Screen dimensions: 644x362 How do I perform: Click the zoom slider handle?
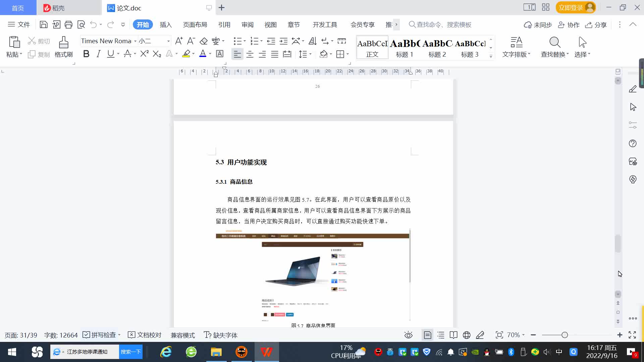point(565,335)
